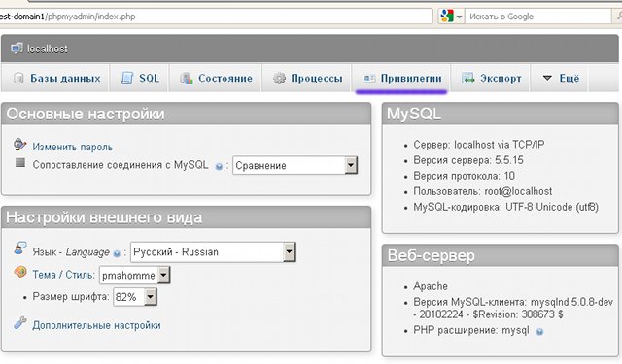Click the theme palette icon
The image size is (622, 364).
[19, 272]
